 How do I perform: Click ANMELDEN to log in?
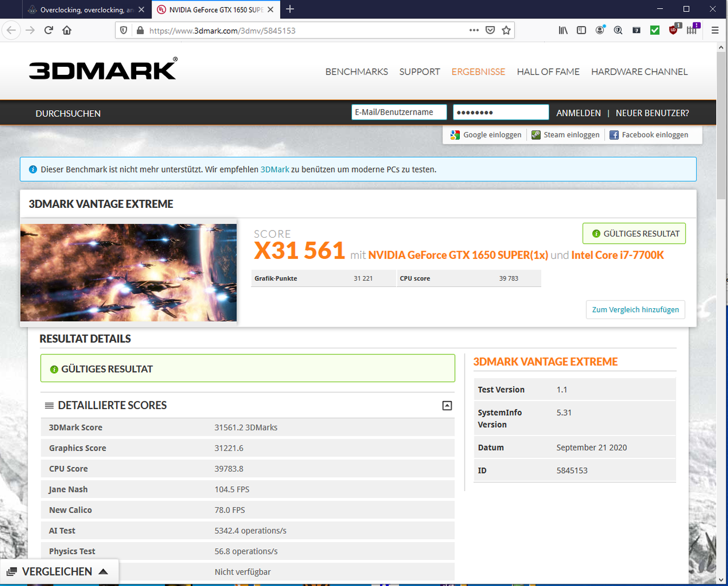coord(579,113)
